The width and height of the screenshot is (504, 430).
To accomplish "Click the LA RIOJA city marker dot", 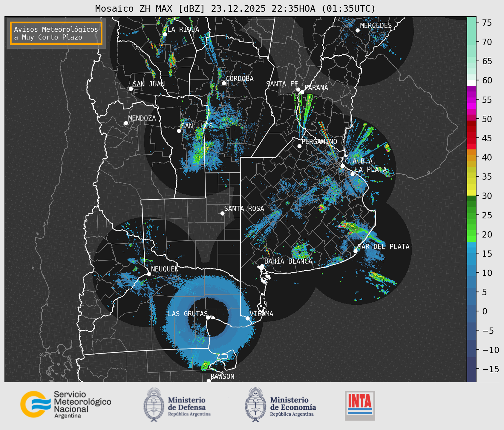I will coord(165,34).
